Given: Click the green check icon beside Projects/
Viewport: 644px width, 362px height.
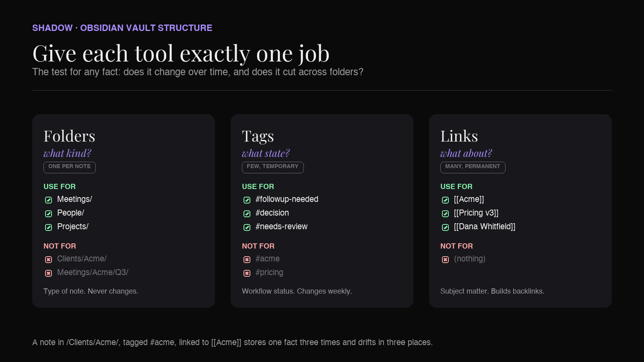Looking at the screenshot, I should [49, 227].
